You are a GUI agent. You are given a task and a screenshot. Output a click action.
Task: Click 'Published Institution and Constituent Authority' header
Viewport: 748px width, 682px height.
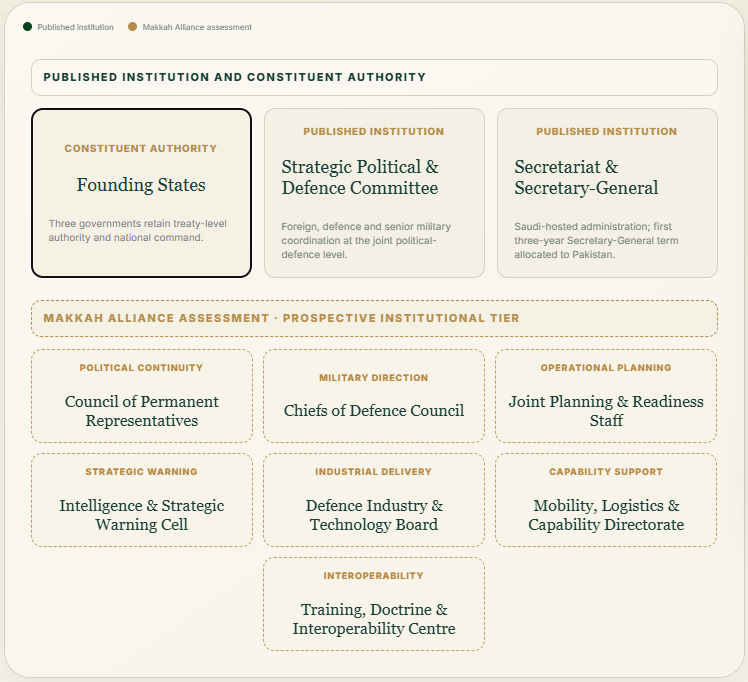374,77
